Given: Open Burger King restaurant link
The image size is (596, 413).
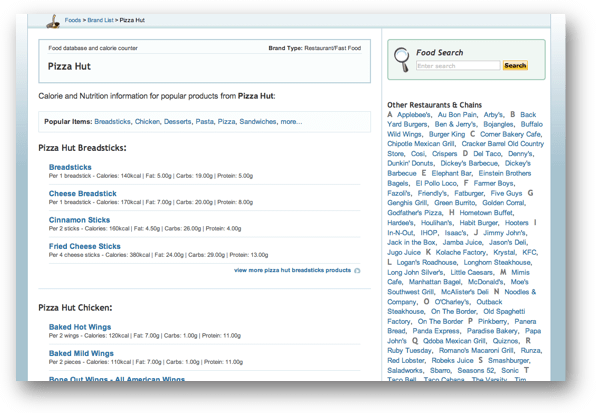Looking at the screenshot, I should (x=447, y=134).
